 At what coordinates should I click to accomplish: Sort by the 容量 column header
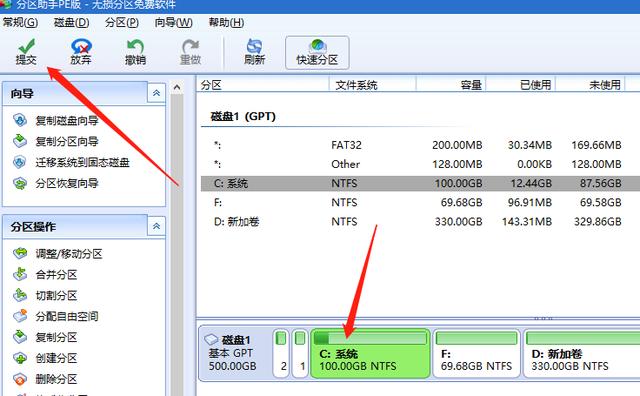pyautogui.click(x=451, y=85)
